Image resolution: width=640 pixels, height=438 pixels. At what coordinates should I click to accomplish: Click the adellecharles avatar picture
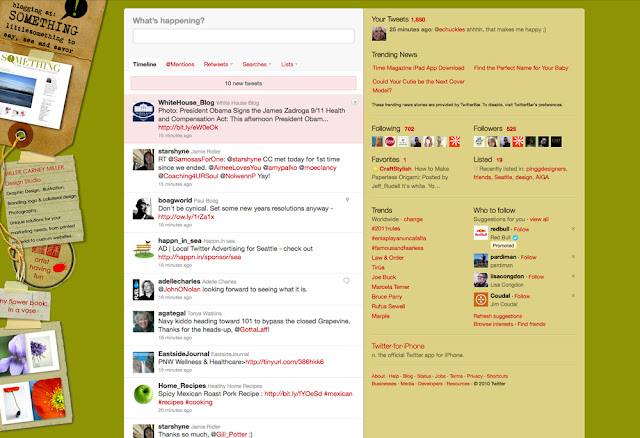[143, 289]
